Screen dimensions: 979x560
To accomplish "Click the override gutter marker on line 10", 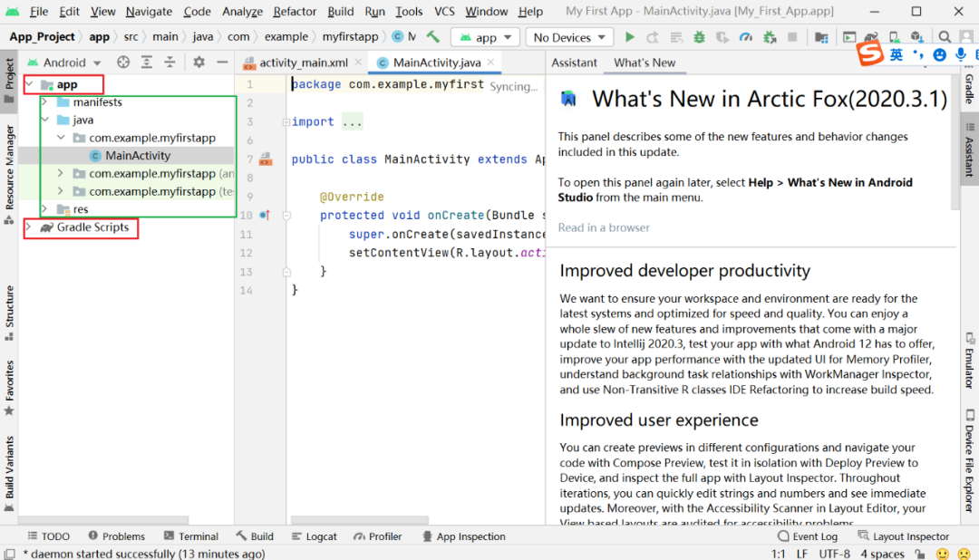I will pyautogui.click(x=265, y=216).
